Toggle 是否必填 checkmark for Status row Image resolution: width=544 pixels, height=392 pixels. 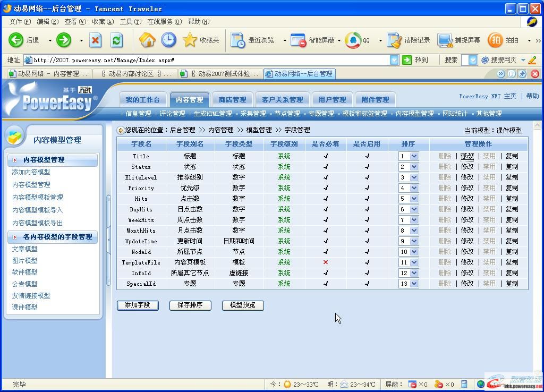326,166
